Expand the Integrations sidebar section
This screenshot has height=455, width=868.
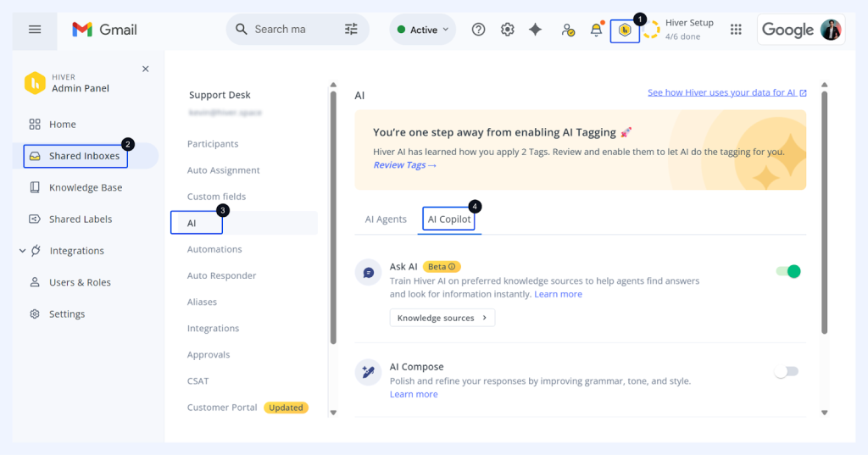point(22,251)
